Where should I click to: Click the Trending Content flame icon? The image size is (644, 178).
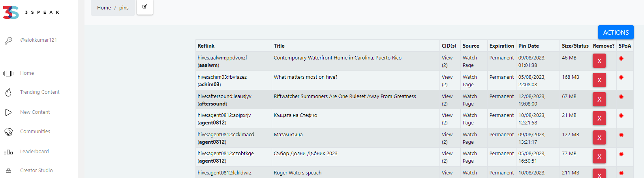[8, 92]
